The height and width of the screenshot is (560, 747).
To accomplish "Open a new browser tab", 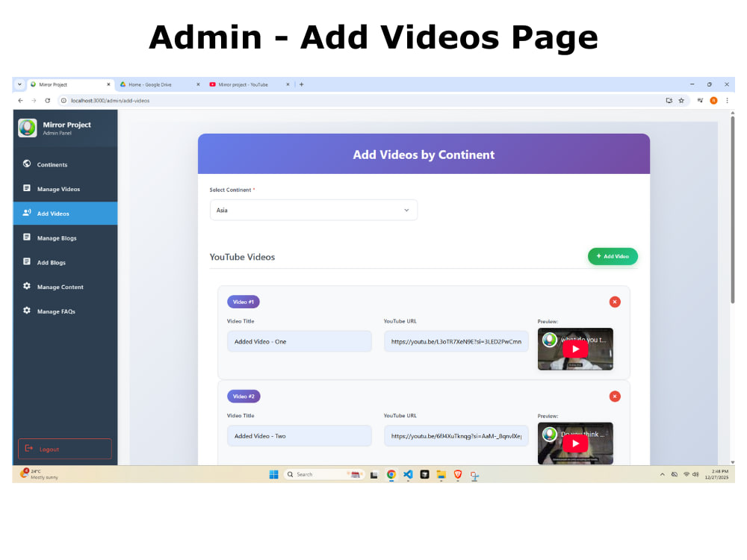I will pos(302,84).
